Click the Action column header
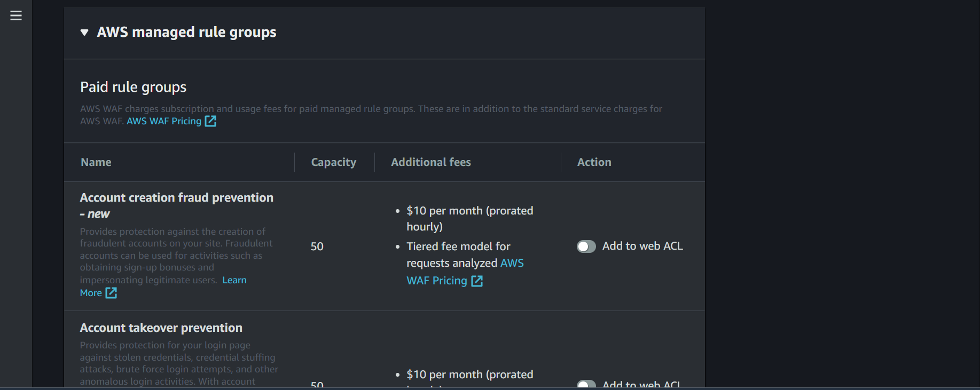This screenshot has width=980, height=390. pos(594,162)
